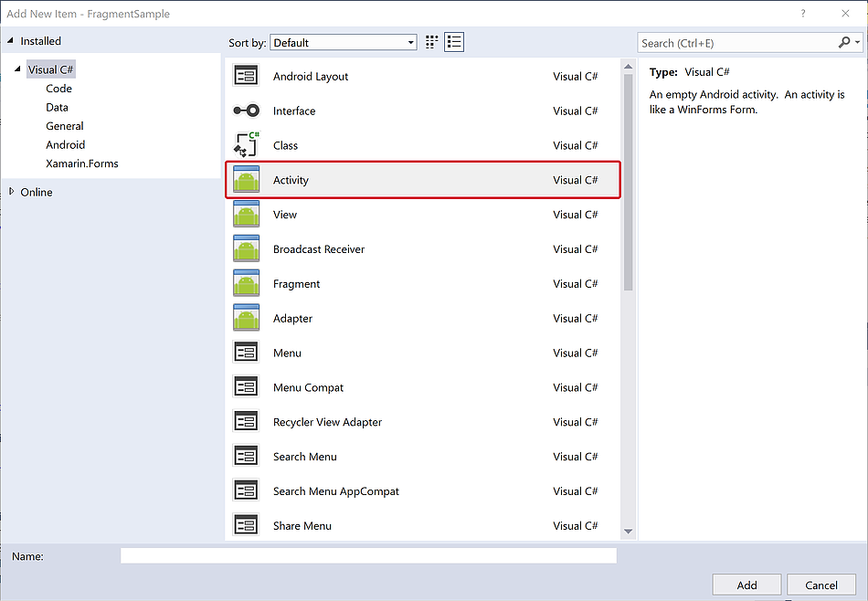
Task: Pick the Broadcast Receiver icon
Action: pyautogui.click(x=246, y=249)
